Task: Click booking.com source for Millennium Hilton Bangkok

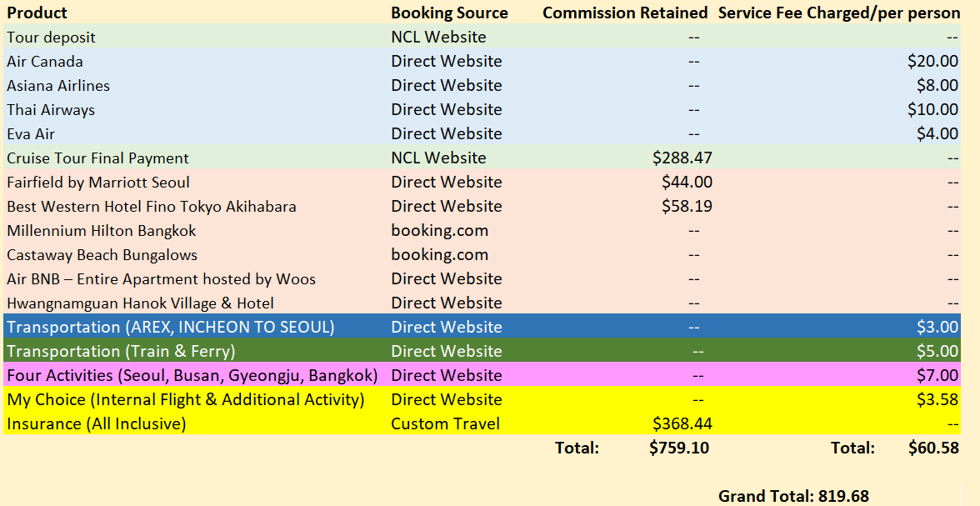Action: [x=439, y=230]
